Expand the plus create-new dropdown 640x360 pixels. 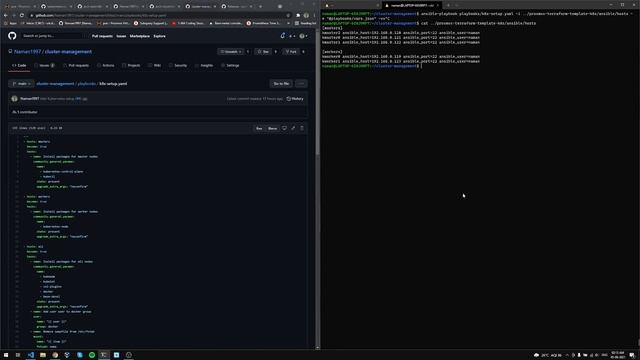point(292,36)
